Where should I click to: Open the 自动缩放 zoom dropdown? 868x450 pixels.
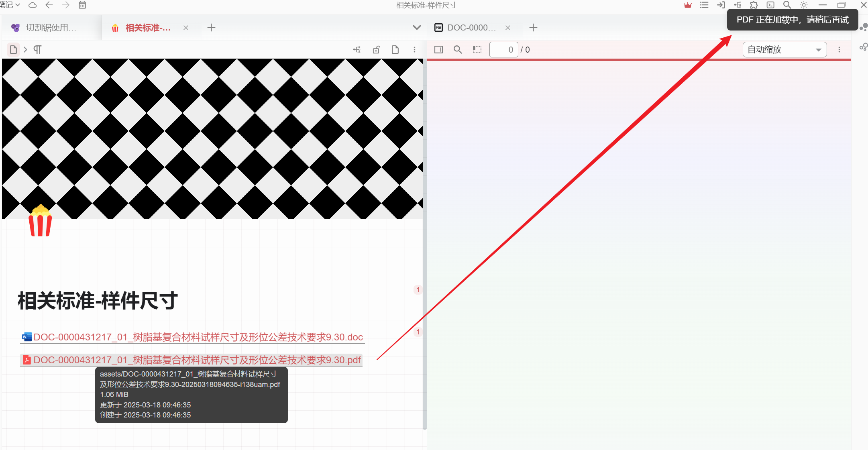(x=784, y=50)
